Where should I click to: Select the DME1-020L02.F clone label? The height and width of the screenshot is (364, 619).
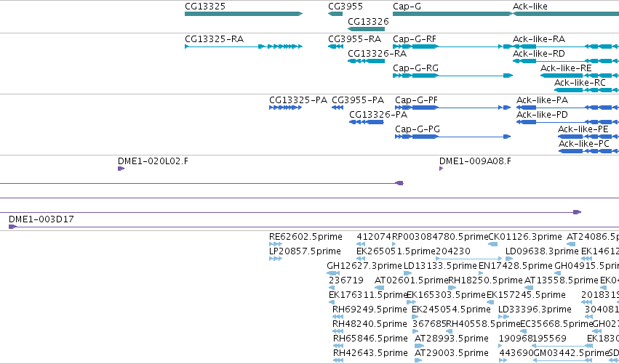tap(153, 161)
